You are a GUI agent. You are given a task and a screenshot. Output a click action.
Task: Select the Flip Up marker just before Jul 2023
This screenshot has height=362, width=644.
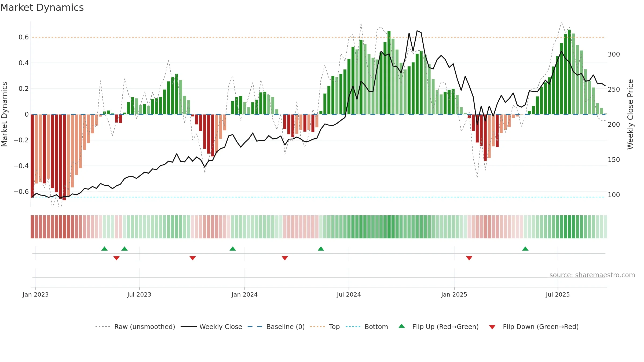(125, 249)
